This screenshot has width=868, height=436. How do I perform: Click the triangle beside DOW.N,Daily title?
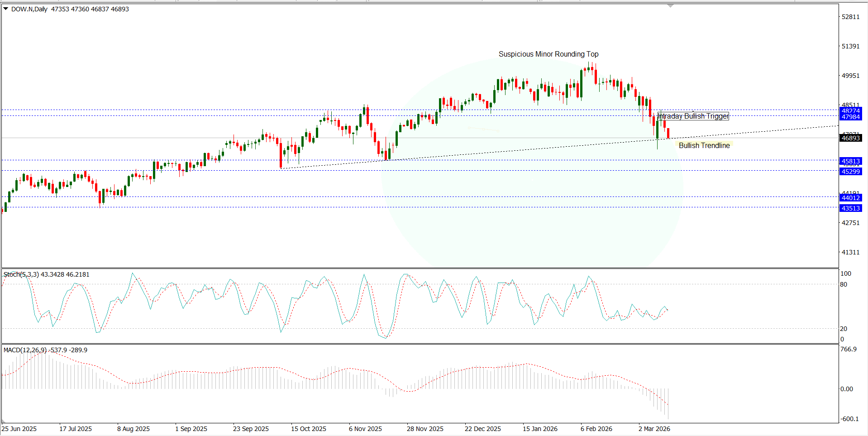[x=6, y=9]
